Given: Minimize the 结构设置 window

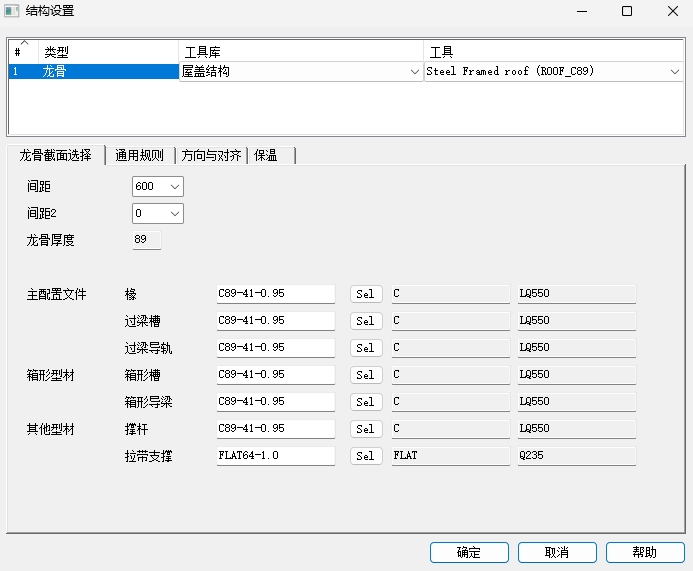Looking at the screenshot, I should click(x=582, y=11).
